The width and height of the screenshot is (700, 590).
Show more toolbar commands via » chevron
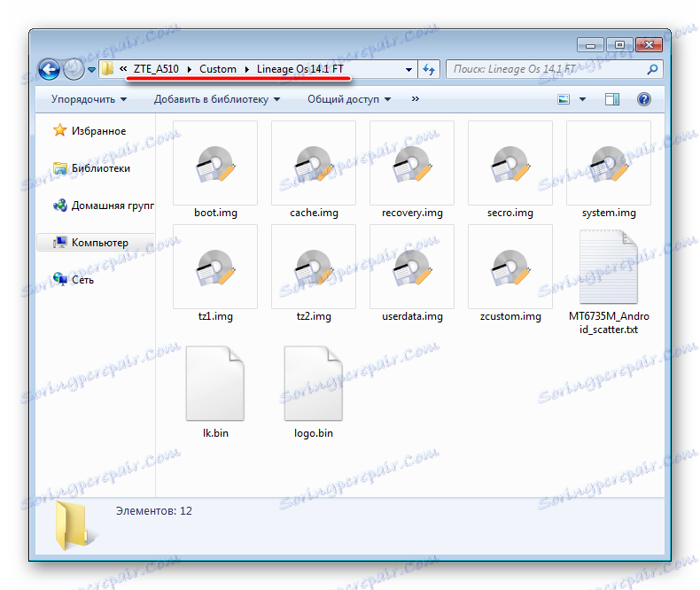(x=416, y=98)
